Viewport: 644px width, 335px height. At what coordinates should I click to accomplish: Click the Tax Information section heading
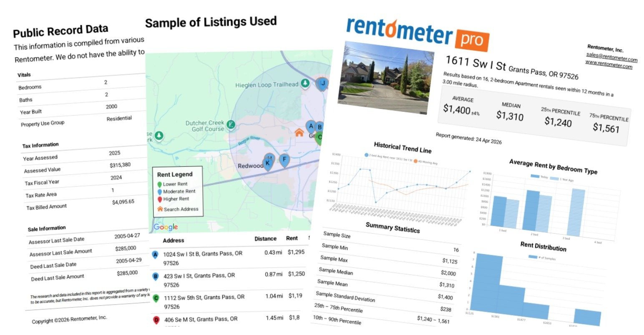tap(40, 145)
